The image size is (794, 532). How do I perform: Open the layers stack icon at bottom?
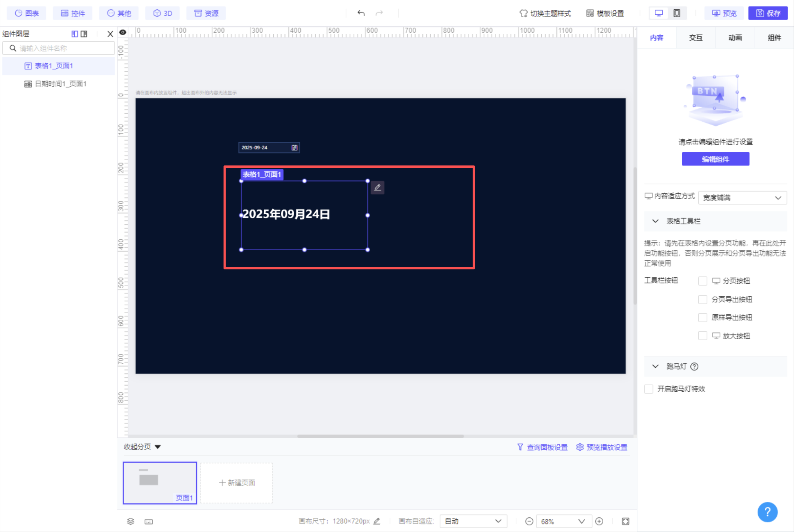click(x=131, y=521)
